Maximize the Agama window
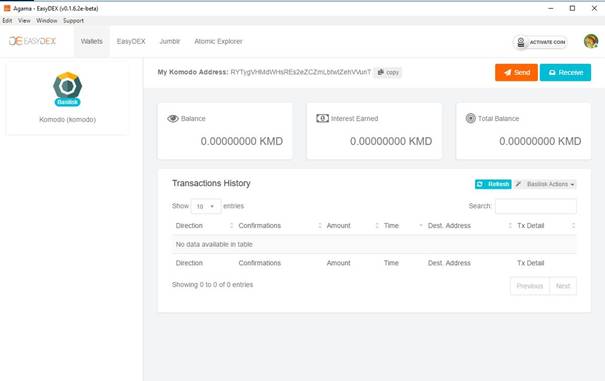The width and height of the screenshot is (605, 381). [573, 8]
